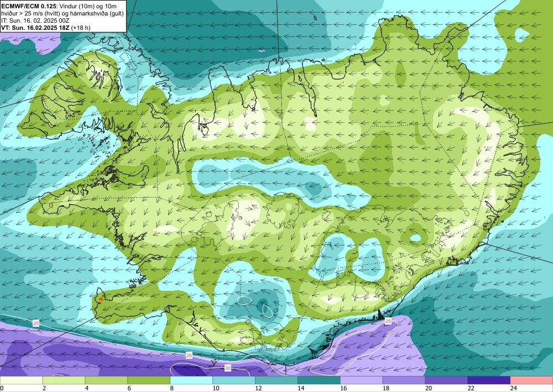Click the 'ECMWF/ECM 0.125' title line
The width and height of the screenshot is (553, 392).
pos(59,6)
